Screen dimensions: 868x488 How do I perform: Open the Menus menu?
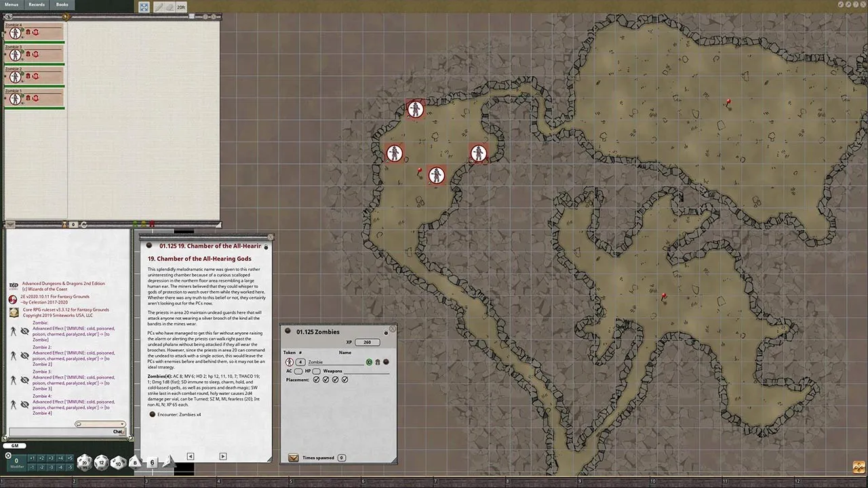pyautogui.click(x=12, y=5)
